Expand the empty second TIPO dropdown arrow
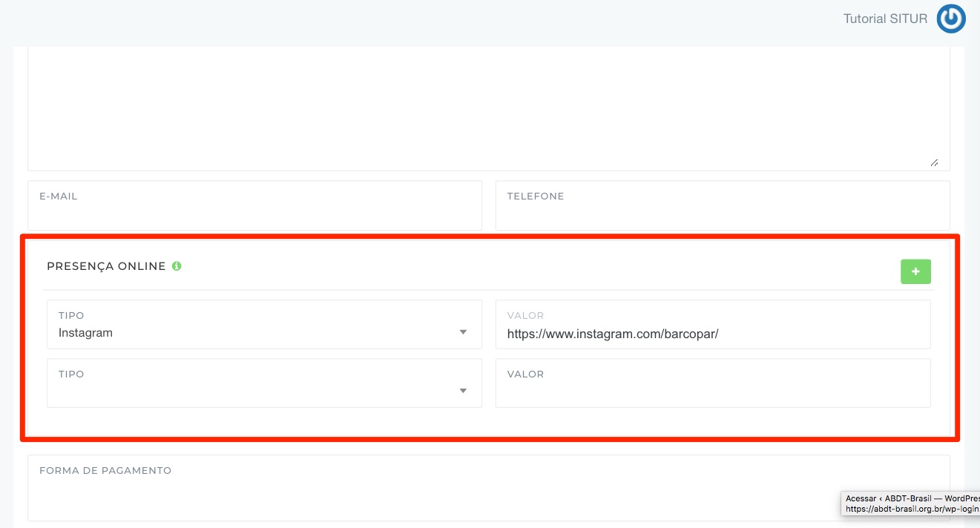The image size is (980, 528). click(x=463, y=391)
